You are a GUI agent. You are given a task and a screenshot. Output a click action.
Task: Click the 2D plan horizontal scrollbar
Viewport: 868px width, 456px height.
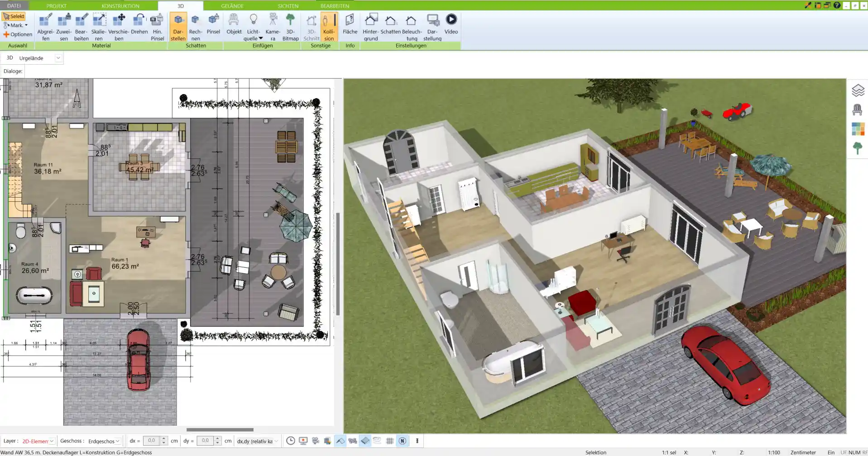pos(220,430)
